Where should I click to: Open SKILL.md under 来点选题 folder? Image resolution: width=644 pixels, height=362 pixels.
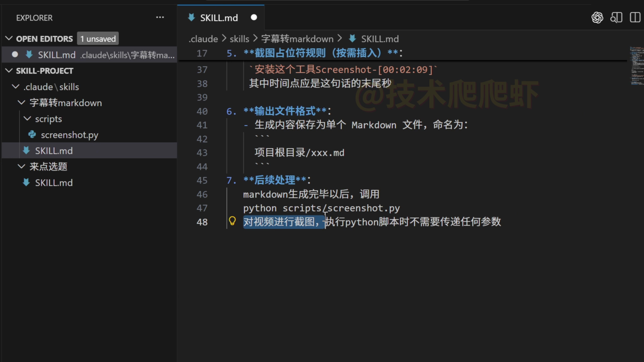(x=54, y=183)
